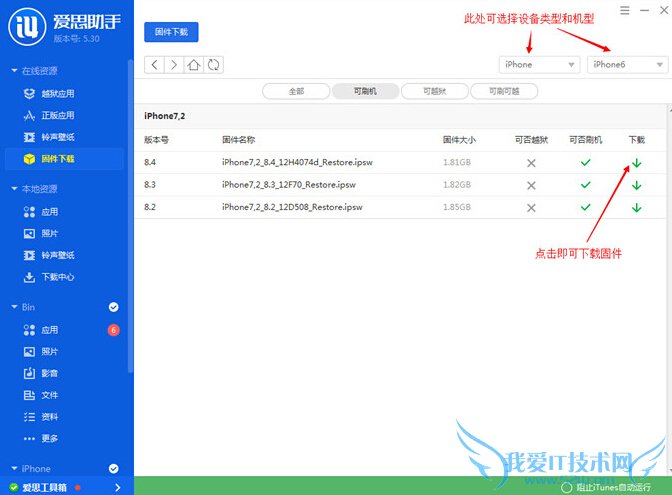Viewport: 672px width, 495px height.
Task: Download the 8.2 firmware
Action: pos(636,207)
